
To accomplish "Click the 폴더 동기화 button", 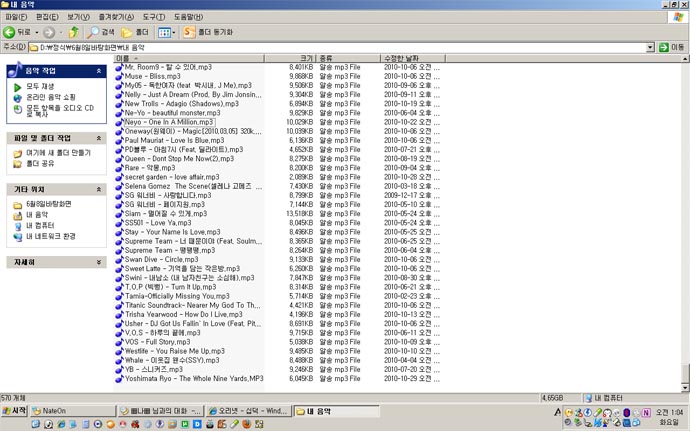I will click(208, 32).
